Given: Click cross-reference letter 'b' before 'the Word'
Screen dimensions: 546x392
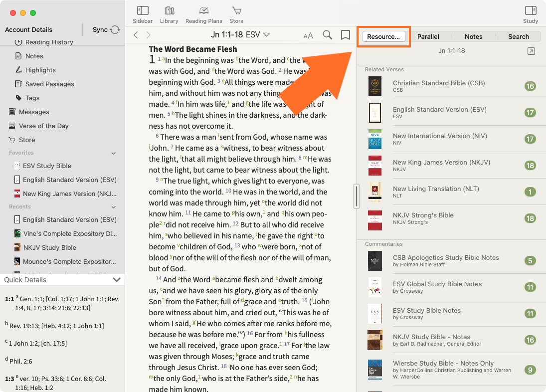Looking at the screenshot, I should [x=237, y=58].
